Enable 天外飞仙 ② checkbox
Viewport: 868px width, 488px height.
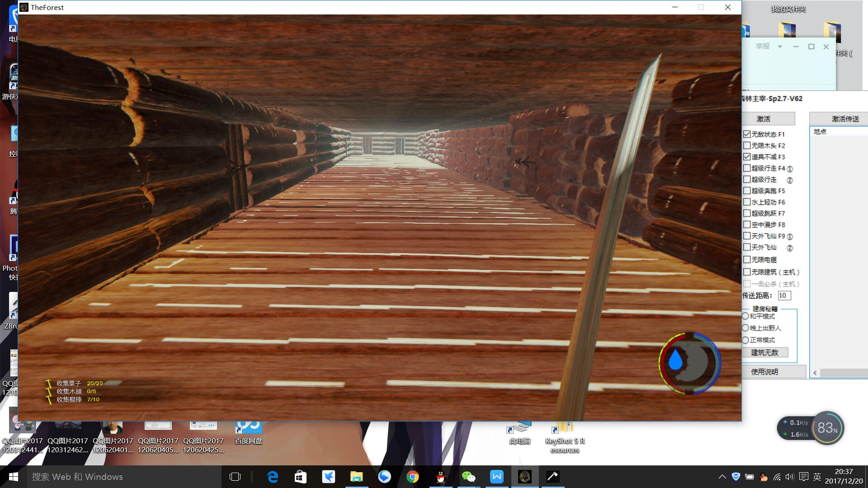747,247
